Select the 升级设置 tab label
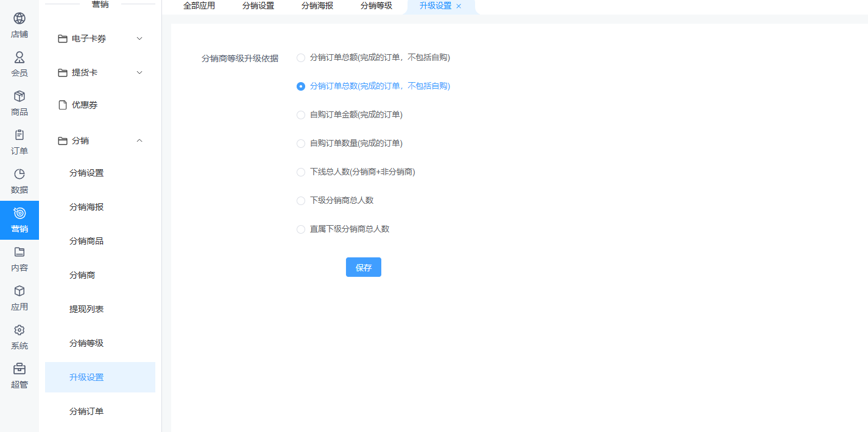 click(436, 6)
